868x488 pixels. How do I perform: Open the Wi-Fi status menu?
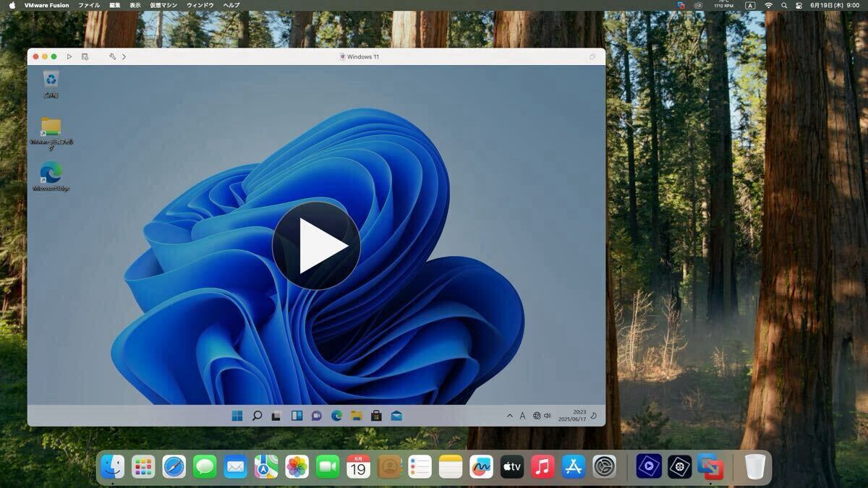(x=768, y=5)
